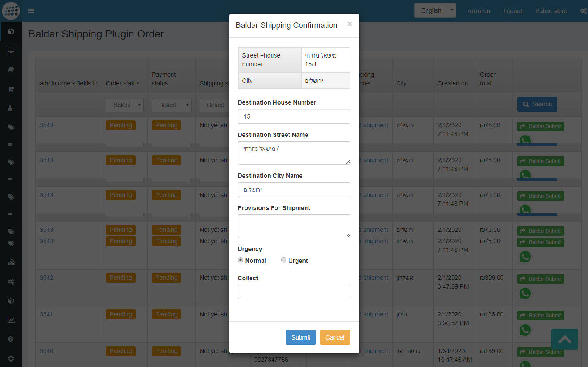The height and width of the screenshot is (367, 588).
Task: Click the WhatsApp icon in order 3541 row
Action: [x=525, y=330]
